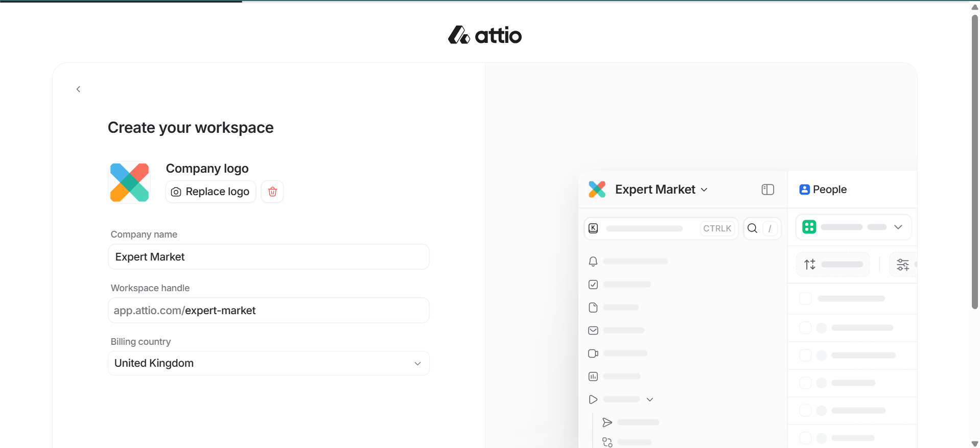Click the notifications bell icon in preview
Image resolution: width=980 pixels, height=448 pixels.
click(x=593, y=262)
